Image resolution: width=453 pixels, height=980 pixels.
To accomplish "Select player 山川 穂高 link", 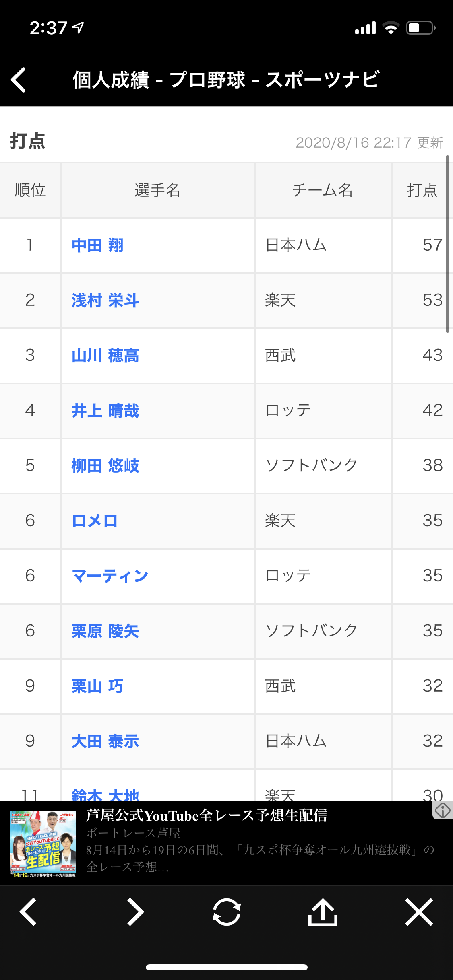I will coord(105,356).
